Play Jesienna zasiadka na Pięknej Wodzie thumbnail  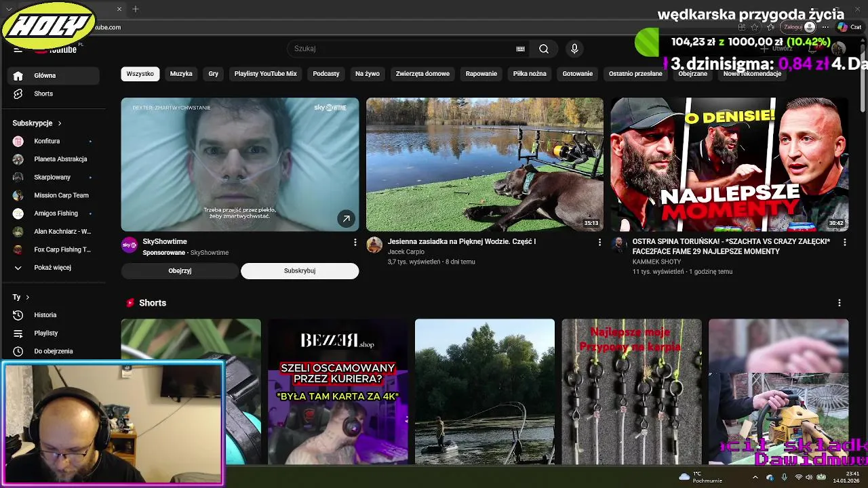[485, 165]
